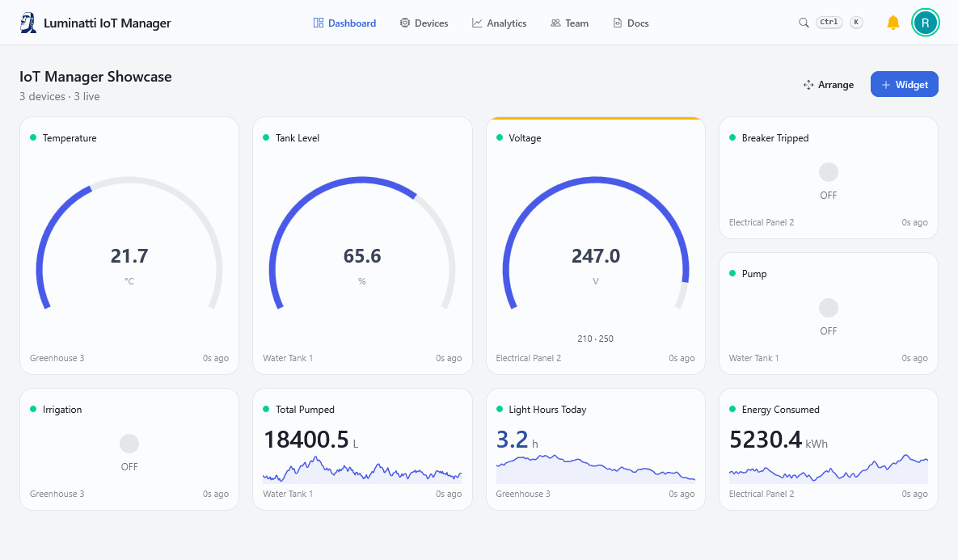Click the Energy Consumed card title
The height and width of the screenshot is (560, 958).
pos(781,409)
